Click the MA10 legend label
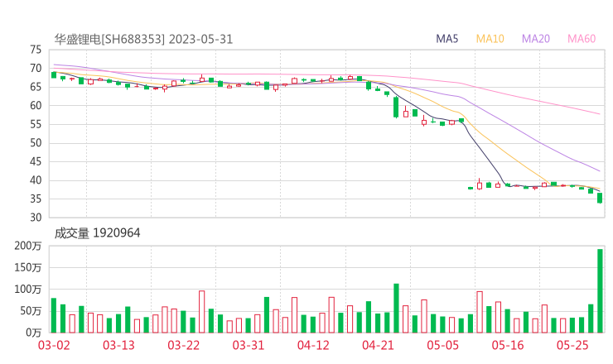The image size is (613, 364). 490,39
